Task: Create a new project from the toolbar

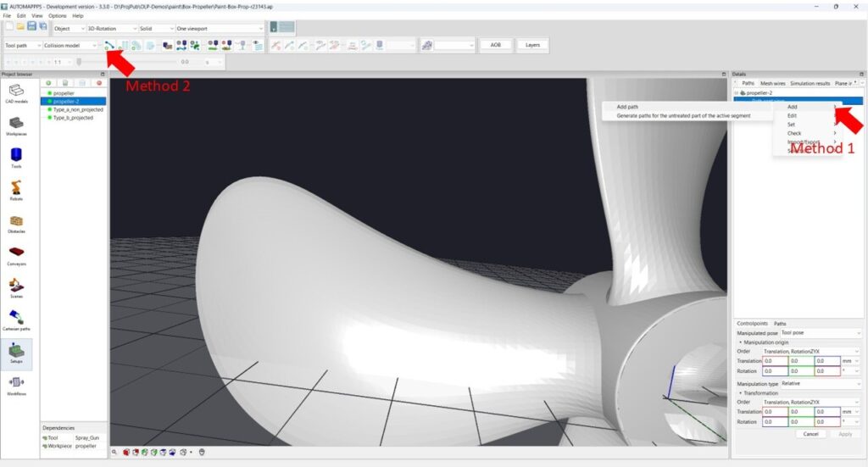Action: point(9,27)
